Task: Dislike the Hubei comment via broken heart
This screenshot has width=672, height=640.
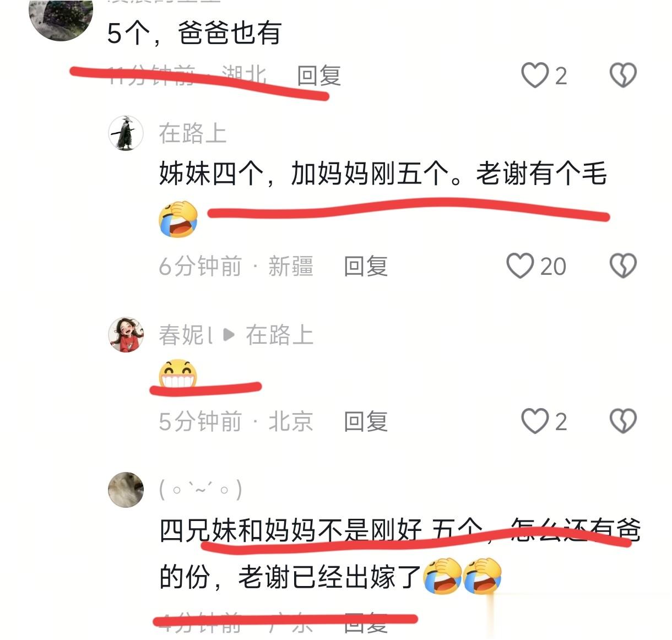Action: 623,75
